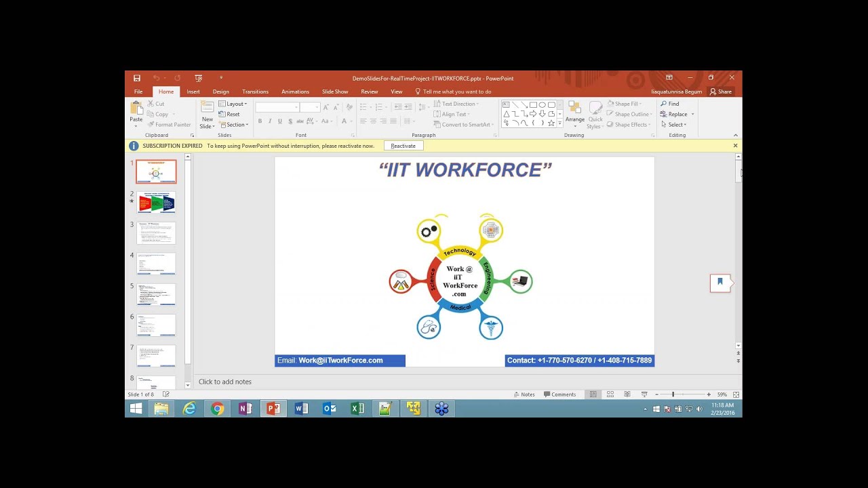This screenshot has height=488, width=868.
Task: Open the Shape Fill color dropdown
Action: coord(623,104)
